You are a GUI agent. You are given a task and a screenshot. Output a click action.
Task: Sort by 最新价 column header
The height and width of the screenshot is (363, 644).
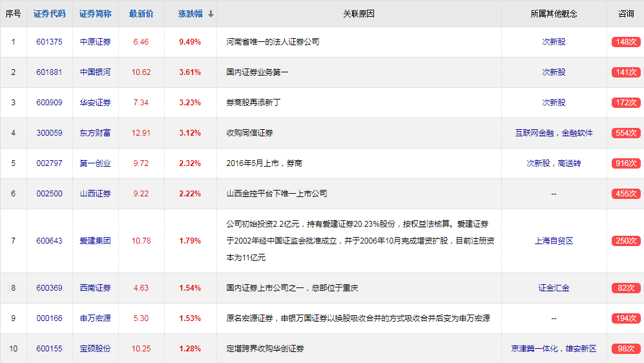[x=141, y=14]
